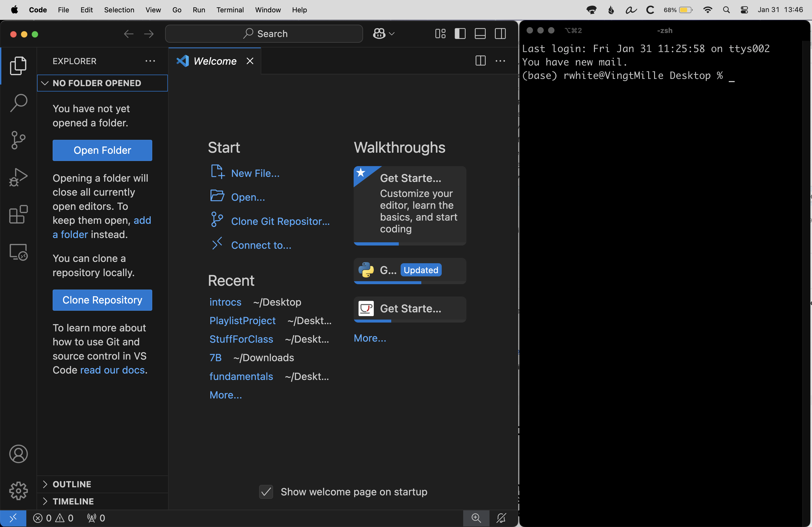Click the remote window status bar icon

click(13, 518)
